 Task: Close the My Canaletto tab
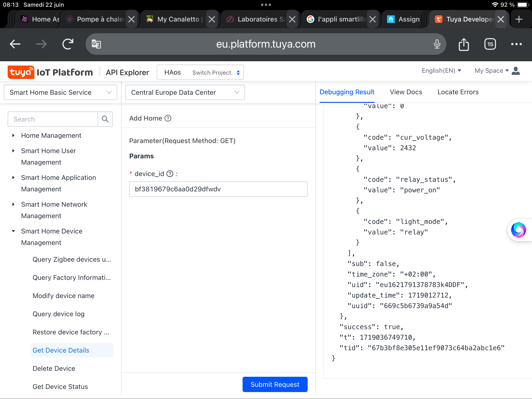pos(212,19)
